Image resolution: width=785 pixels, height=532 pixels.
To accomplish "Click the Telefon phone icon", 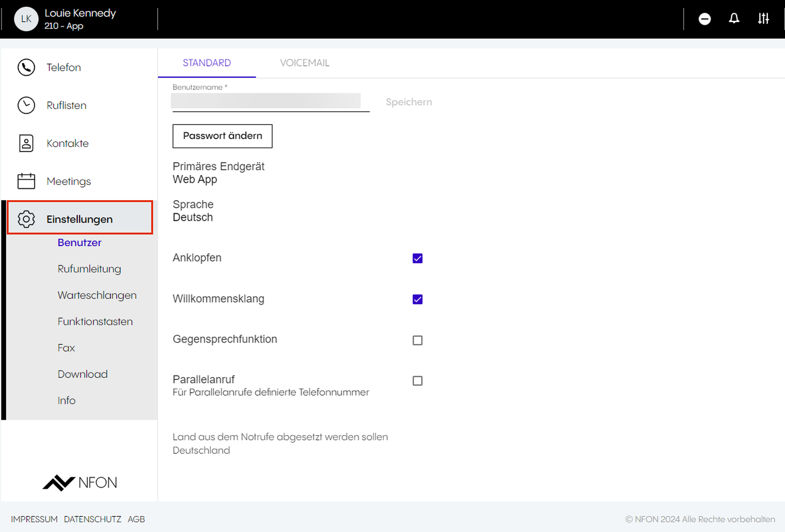I will pyautogui.click(x=26, y=67).
